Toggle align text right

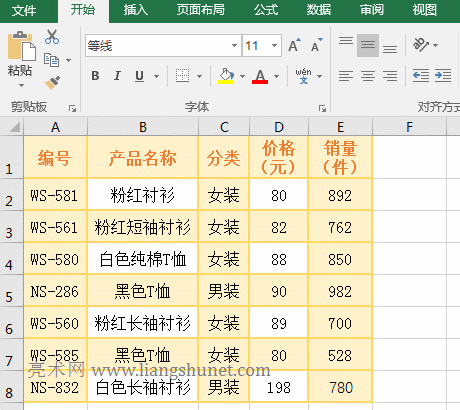pyautogui.click(x=390, y=76)
